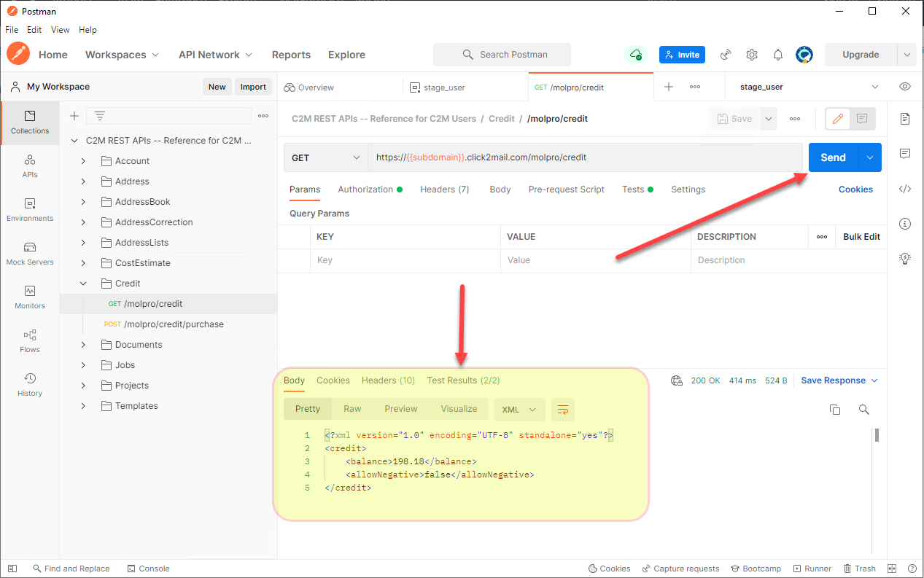Open the Send button dropdown arrow
The width and height of the screenshot is (924, 578).
pos(869,157)
